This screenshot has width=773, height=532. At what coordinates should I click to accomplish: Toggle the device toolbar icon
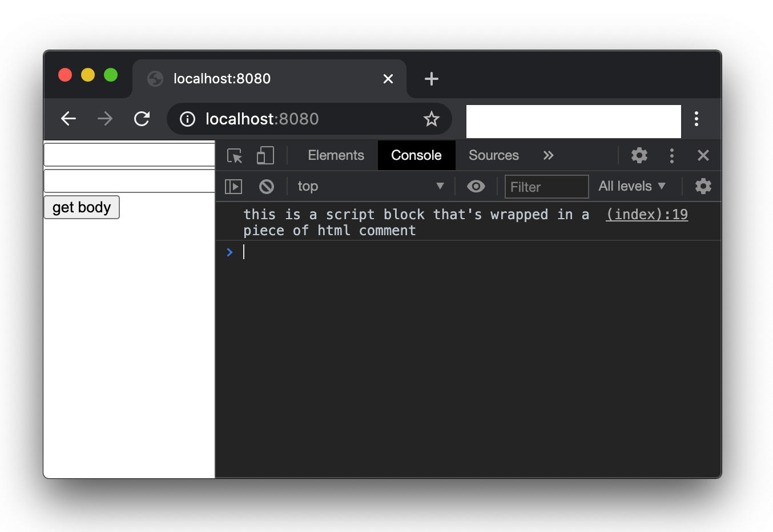pos(265,155)
